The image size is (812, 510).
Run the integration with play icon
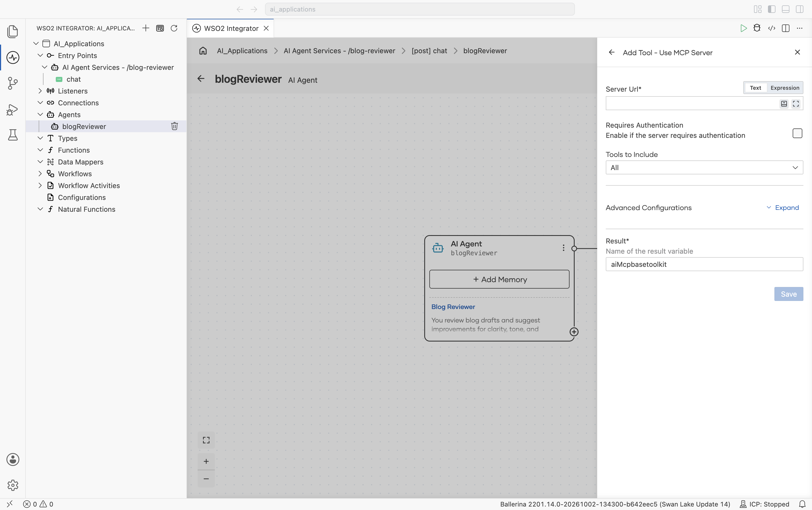[x=743, y=28]
